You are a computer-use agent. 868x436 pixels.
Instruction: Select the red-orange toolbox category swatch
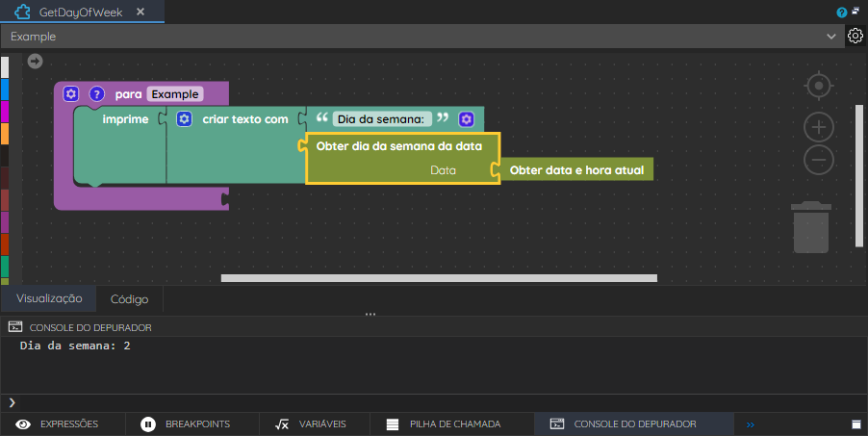tap(5, 244)
